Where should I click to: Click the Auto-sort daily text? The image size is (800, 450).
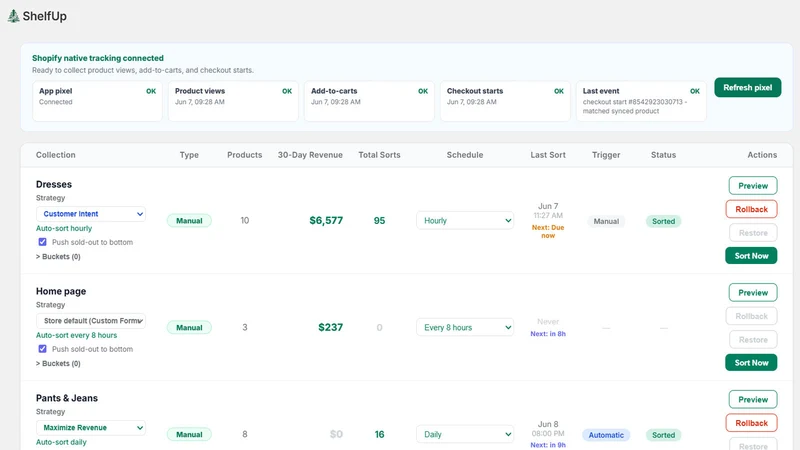click(x=61, y=442)
